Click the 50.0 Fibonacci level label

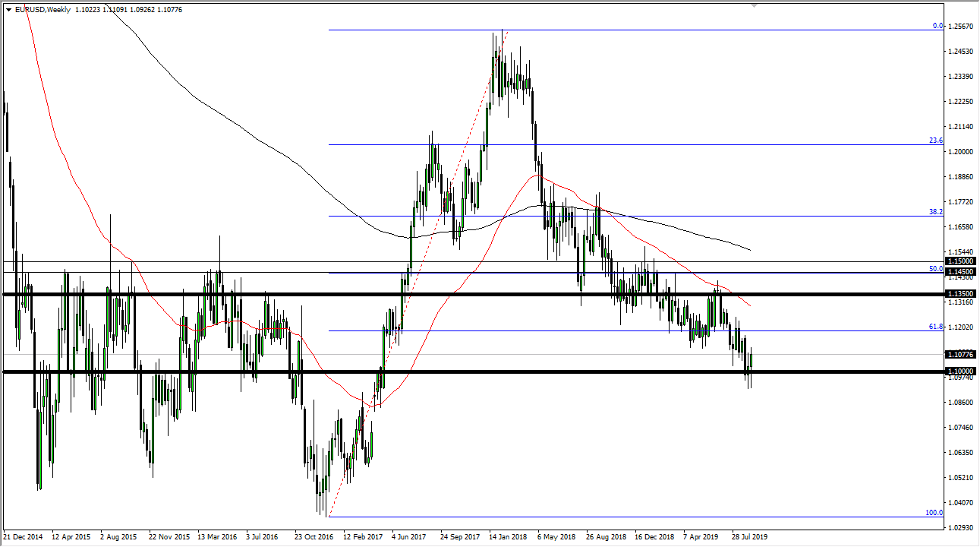936,269
